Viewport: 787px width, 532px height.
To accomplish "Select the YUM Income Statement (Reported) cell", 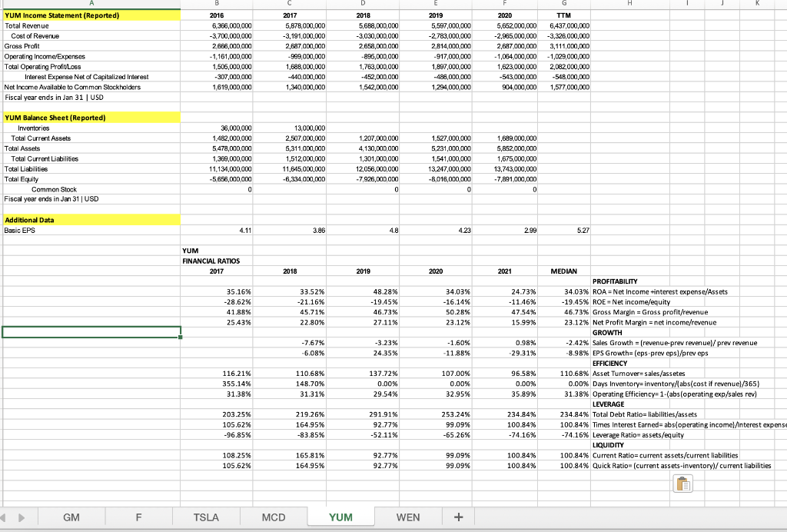I will click(91, 15).
